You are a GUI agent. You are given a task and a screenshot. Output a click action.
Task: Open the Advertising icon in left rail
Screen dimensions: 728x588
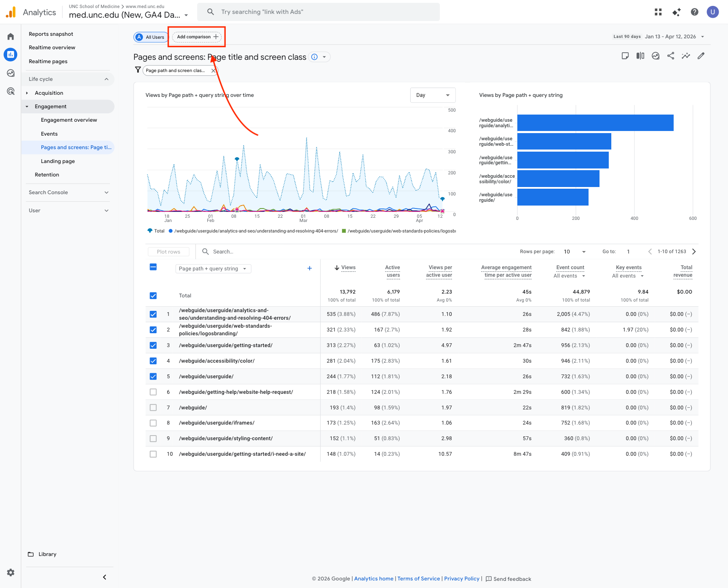[11, 91]
